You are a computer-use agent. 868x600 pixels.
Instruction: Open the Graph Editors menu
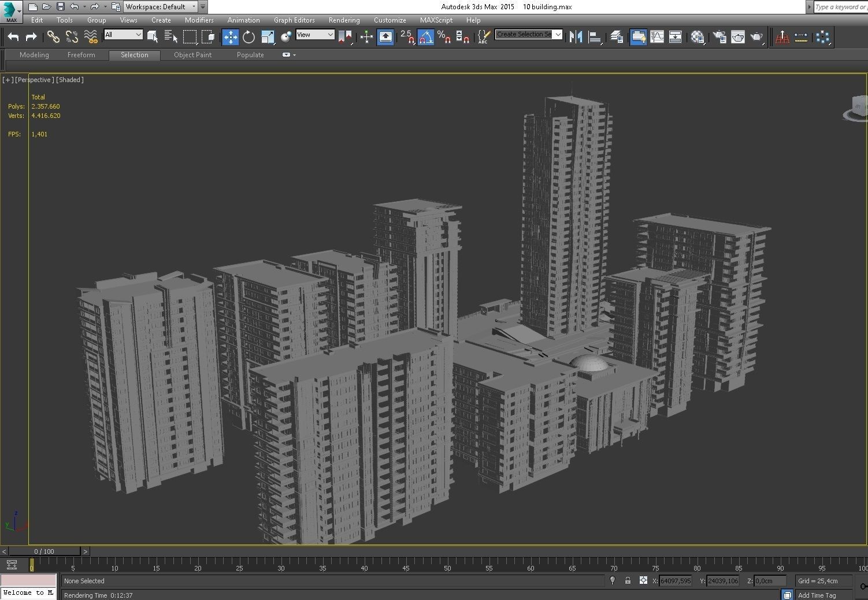pos(294,20)
